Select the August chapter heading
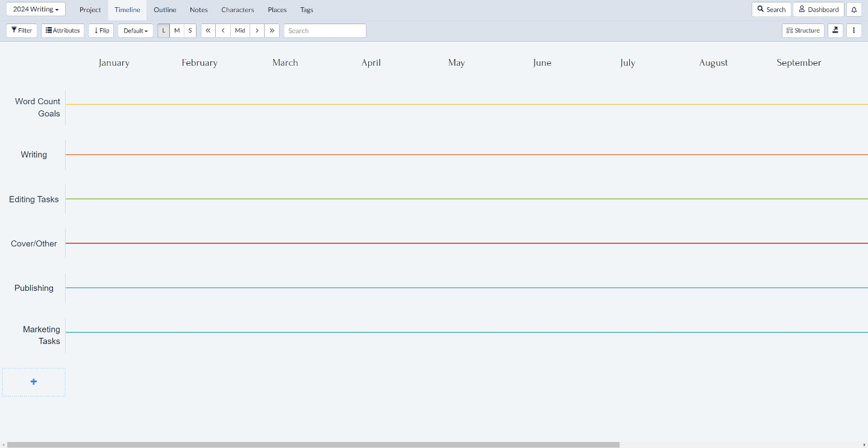868x448 pixels. pos(714,63)
